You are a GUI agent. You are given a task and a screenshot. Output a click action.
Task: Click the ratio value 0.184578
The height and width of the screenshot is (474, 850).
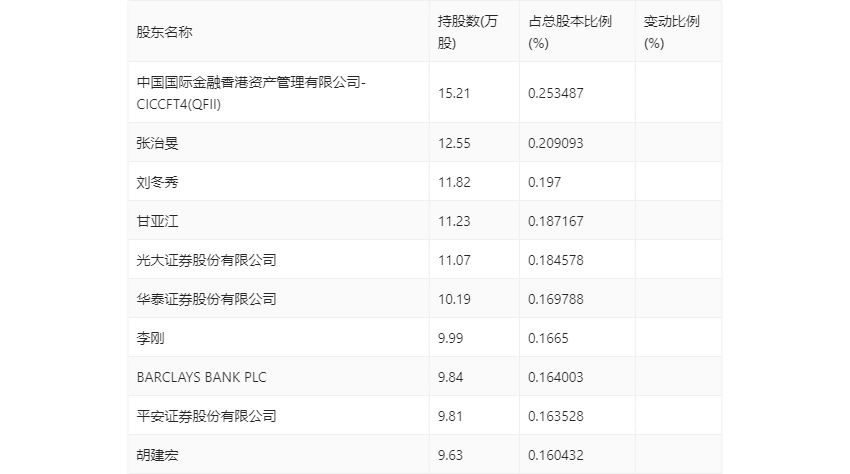click(556, 260)
